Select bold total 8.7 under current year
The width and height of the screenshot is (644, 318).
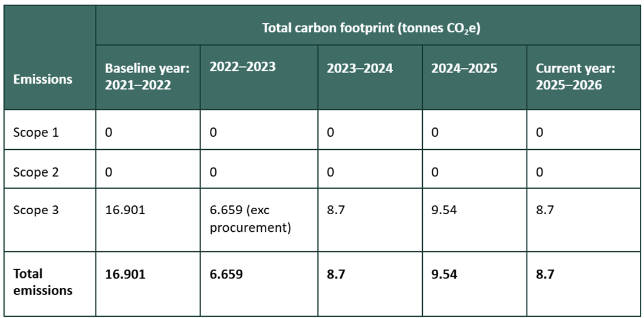545,274
